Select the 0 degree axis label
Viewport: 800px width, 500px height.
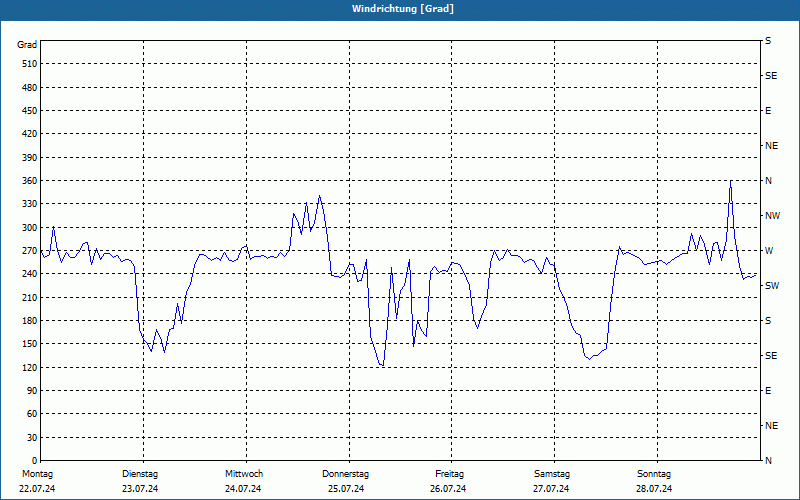(x=34, y=460)
